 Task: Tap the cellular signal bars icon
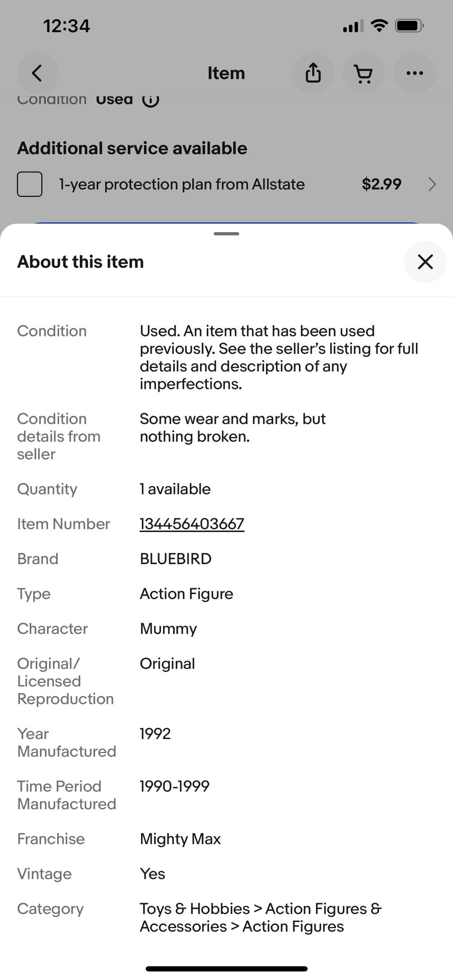click(353, 27)
